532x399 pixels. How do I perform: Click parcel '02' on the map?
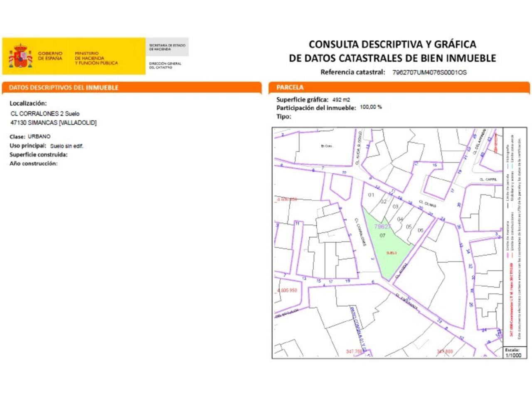click(384, 201)
